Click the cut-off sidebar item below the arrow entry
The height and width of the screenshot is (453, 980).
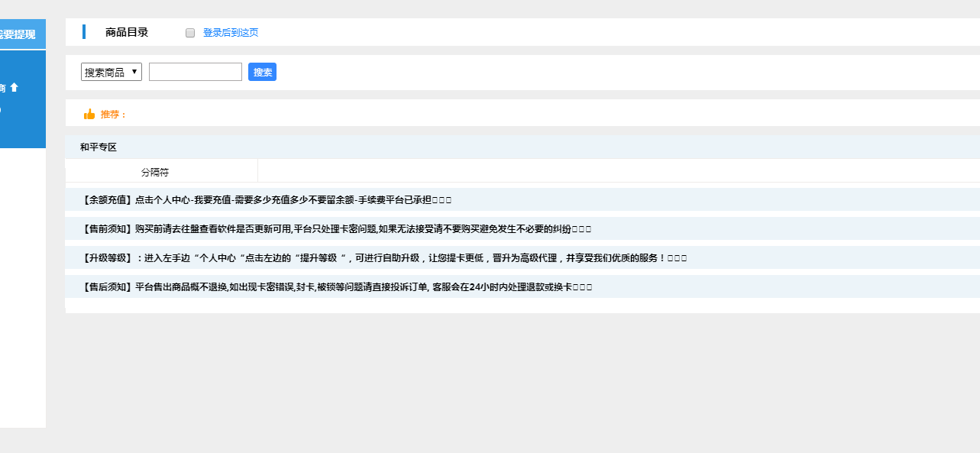[2, 110]
